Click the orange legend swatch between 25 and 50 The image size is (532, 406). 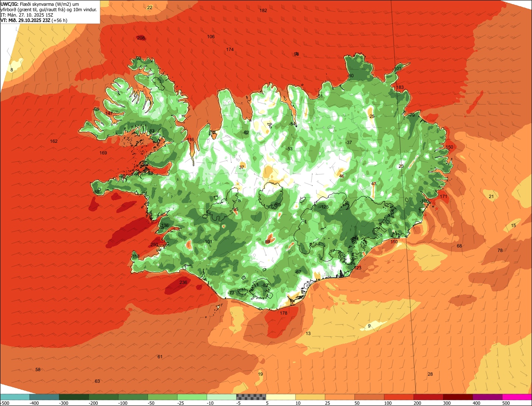pyautogui.click(x=340, y=397)
